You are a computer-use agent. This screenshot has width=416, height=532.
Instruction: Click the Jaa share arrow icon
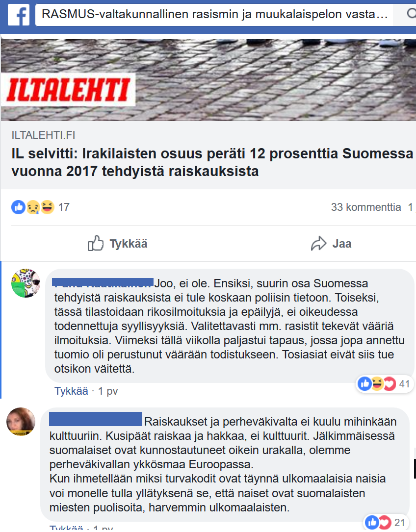click(x=318, y=243)
